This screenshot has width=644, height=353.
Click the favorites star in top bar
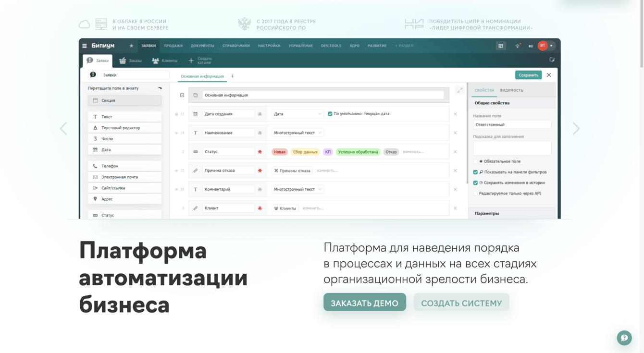(x=131, y=46)
